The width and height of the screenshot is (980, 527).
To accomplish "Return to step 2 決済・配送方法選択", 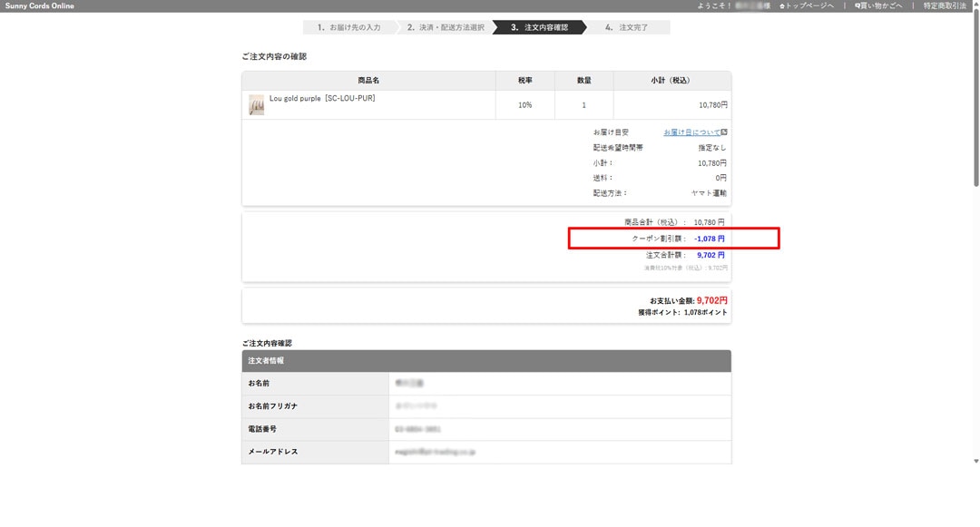I will [445, 27].
